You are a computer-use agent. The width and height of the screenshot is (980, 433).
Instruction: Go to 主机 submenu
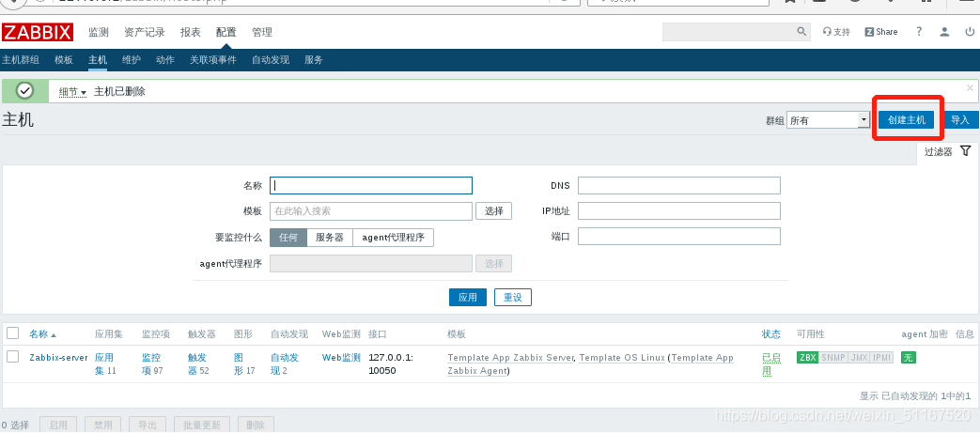98,60
